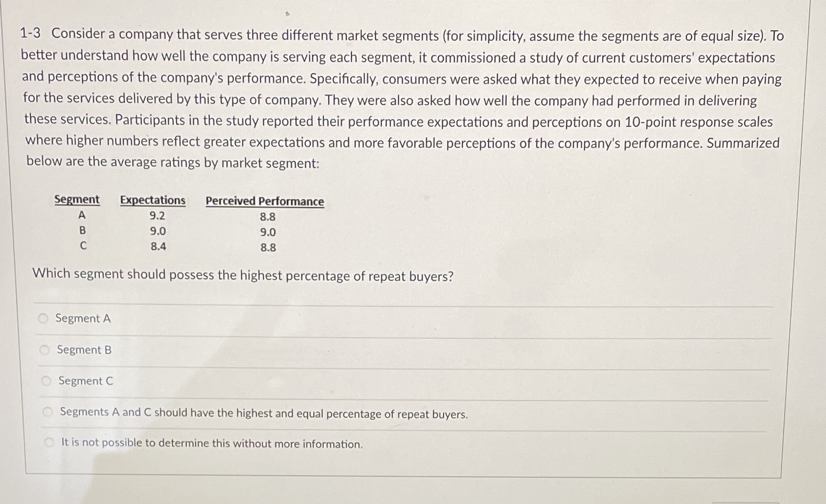Select the Segment C radio button

(46, 381)
